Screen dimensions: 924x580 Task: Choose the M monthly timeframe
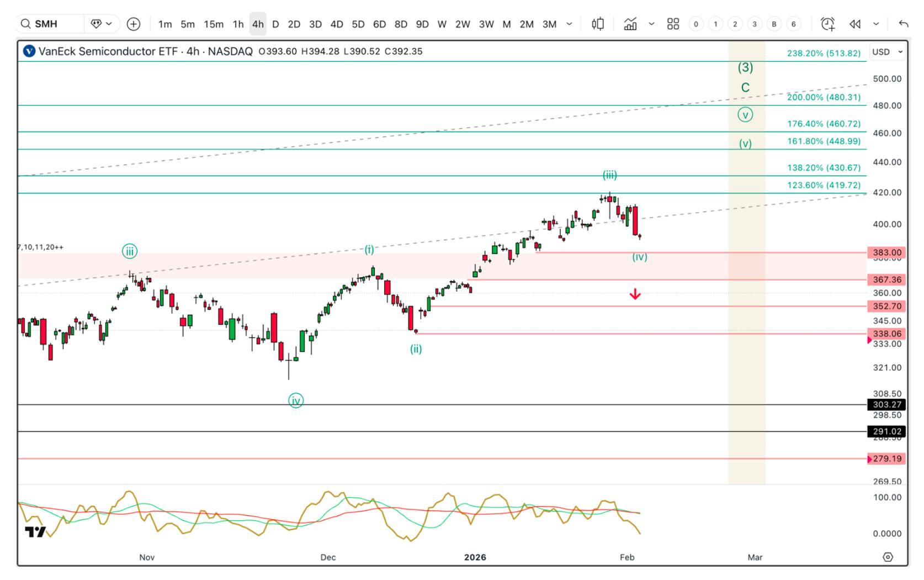coord(507,24)
